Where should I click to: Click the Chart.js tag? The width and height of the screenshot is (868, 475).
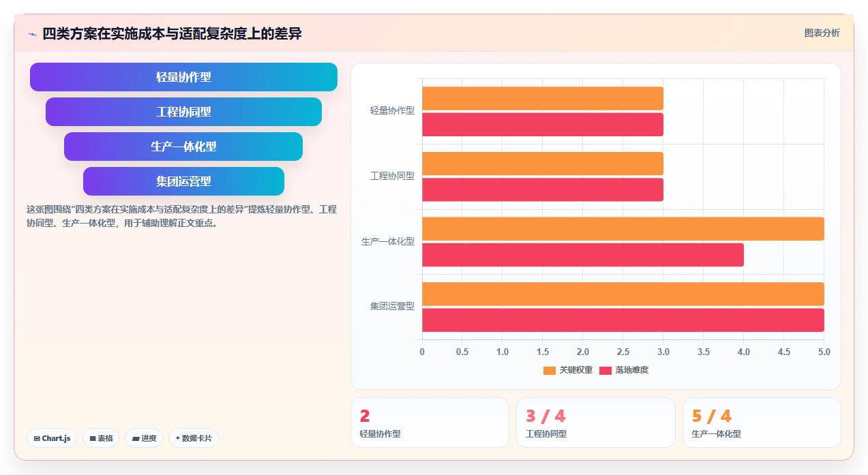pyautogui.click(x=53, y=438)
